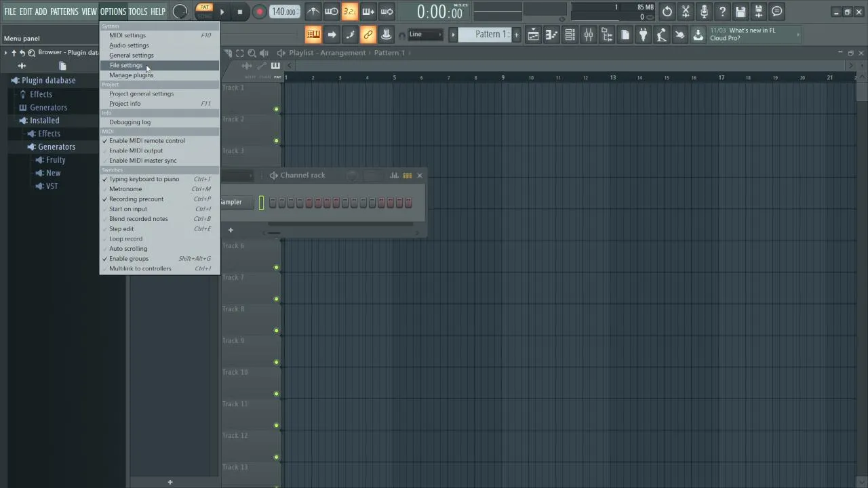
Task: Toggle the typing keyboard to piano toolbar icon
Action: [x=313, y=35]
